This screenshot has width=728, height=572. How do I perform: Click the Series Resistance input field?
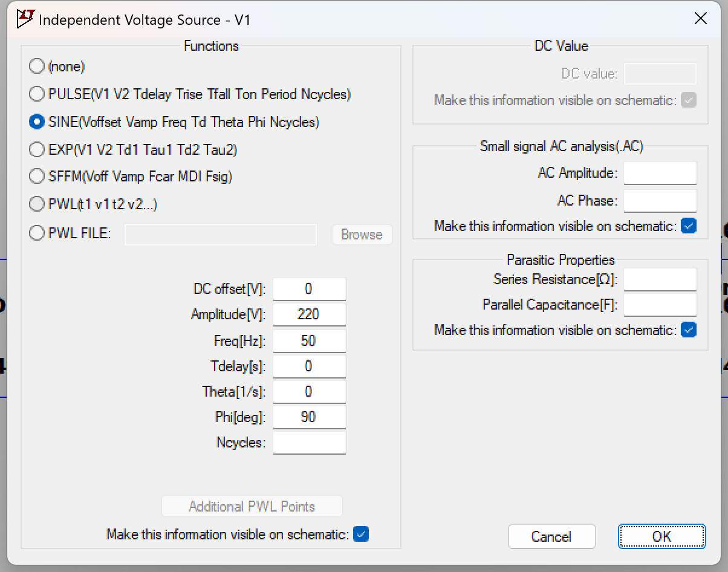pos(660,279)
